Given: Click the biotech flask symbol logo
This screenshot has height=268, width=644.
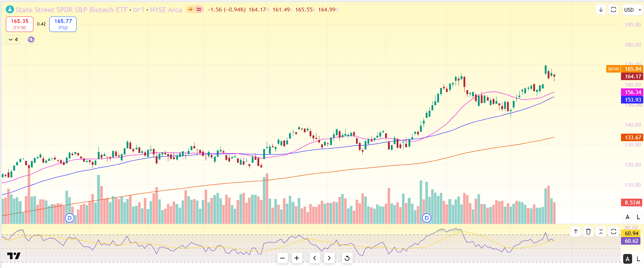Looking at the screenshot, I should point(10,10).
